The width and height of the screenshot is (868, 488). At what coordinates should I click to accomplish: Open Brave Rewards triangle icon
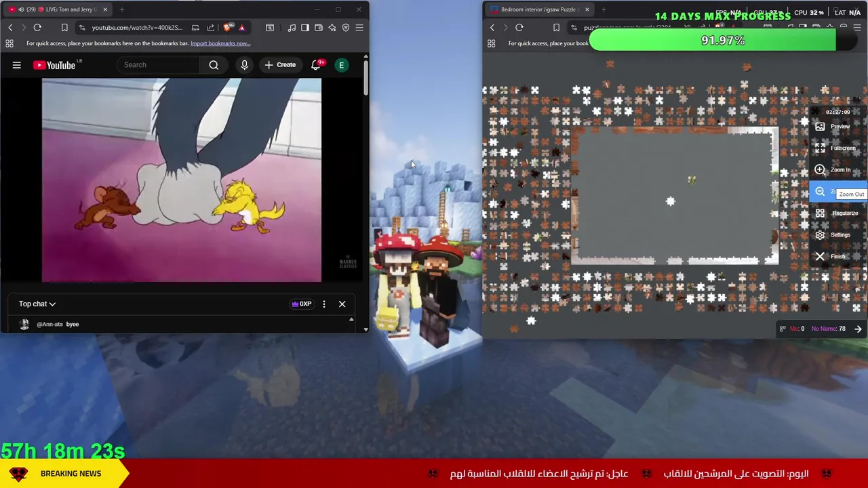tap(241, 28)
